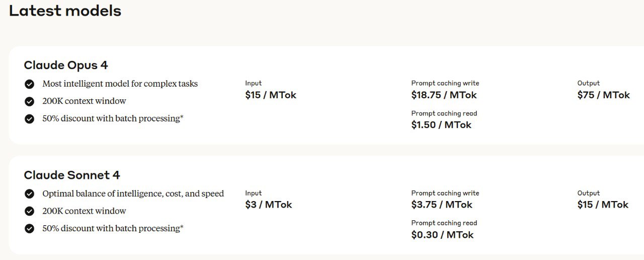Click the Claude Sonnet 4 heading

click(72, 175)
